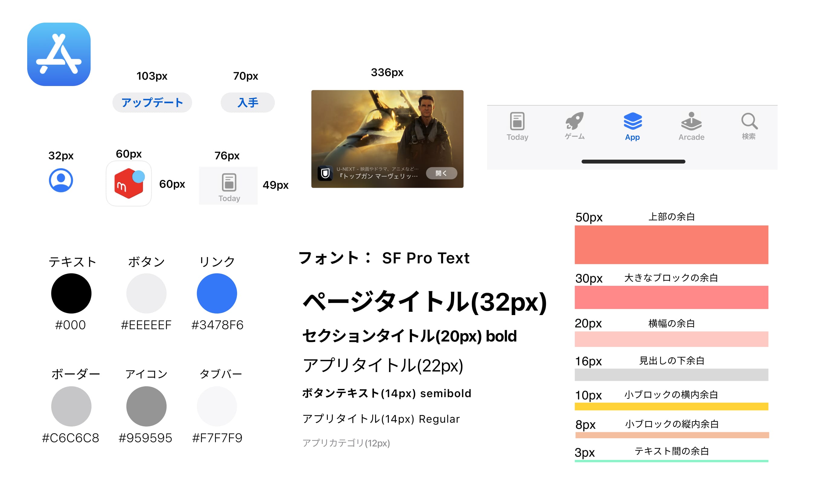Switch to the App tab
The width and height of the screenshot is (828, 504).
click(x=633, y=126)
